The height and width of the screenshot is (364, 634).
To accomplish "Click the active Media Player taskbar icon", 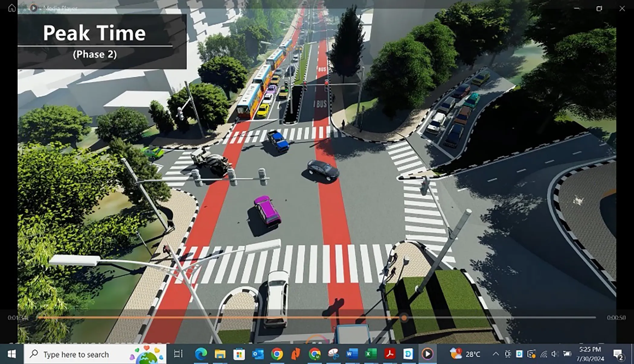I will [427, 354].
